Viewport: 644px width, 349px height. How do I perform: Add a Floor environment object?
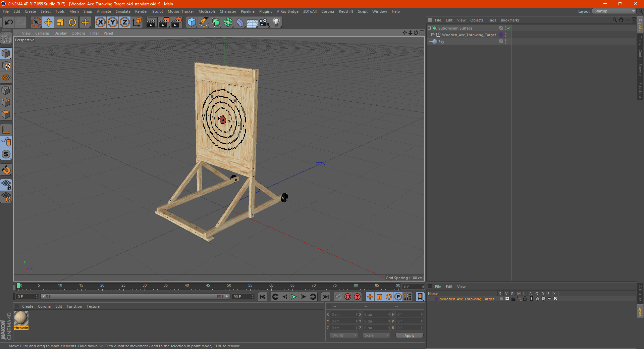252,22
